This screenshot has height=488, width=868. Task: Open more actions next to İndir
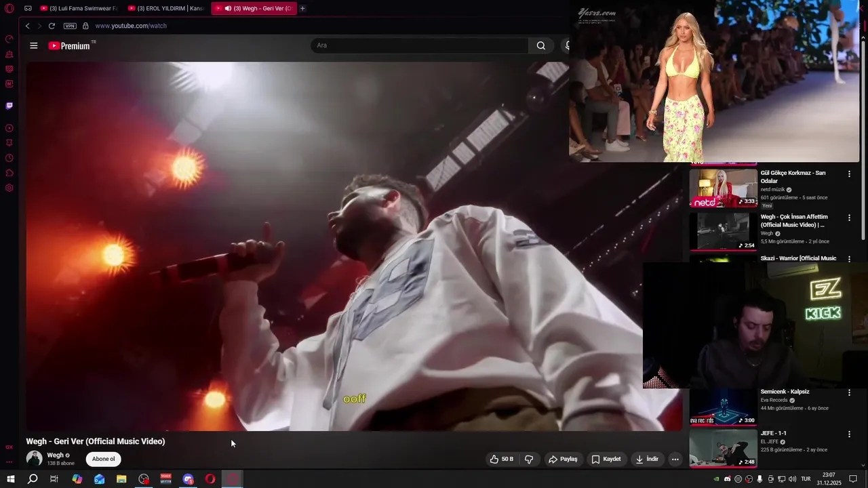click(x=675, y=459)
